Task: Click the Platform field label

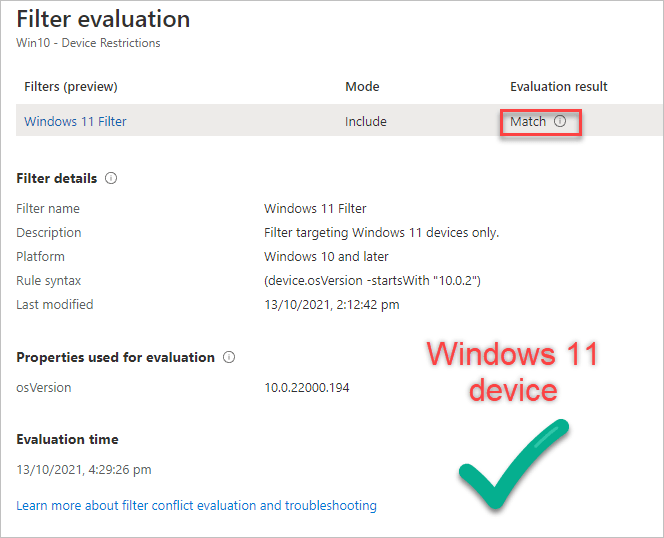Action: click(40, 257)
